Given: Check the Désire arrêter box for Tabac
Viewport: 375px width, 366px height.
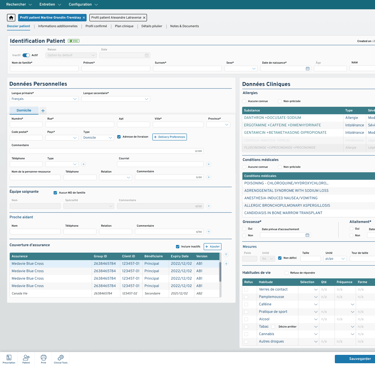Looking at the screenshot, I should (273, 327).
